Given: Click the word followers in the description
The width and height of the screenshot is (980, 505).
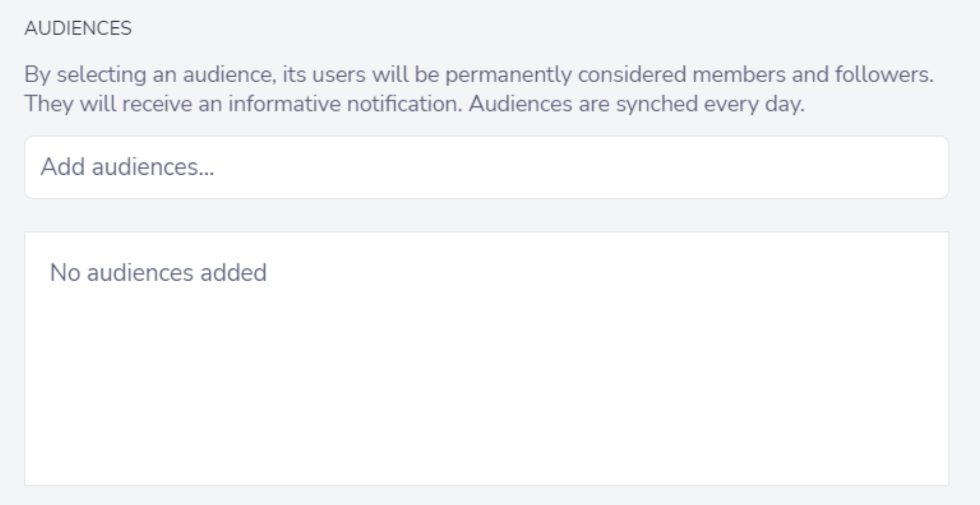Looking at the screenshot, I should click(884, 75).
